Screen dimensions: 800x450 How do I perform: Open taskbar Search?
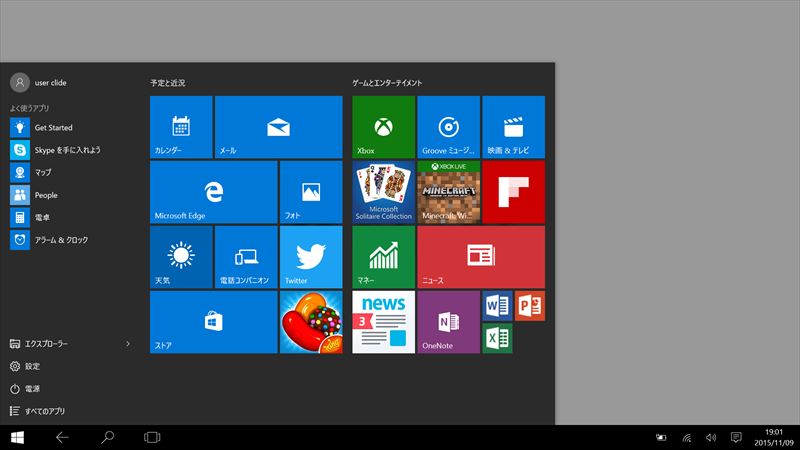(107, 437)
